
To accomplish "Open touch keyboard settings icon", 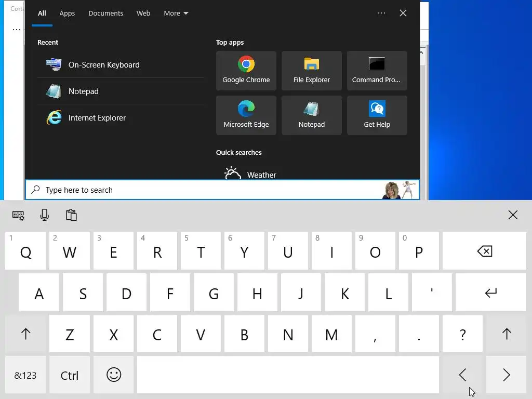I will (18, 215).
